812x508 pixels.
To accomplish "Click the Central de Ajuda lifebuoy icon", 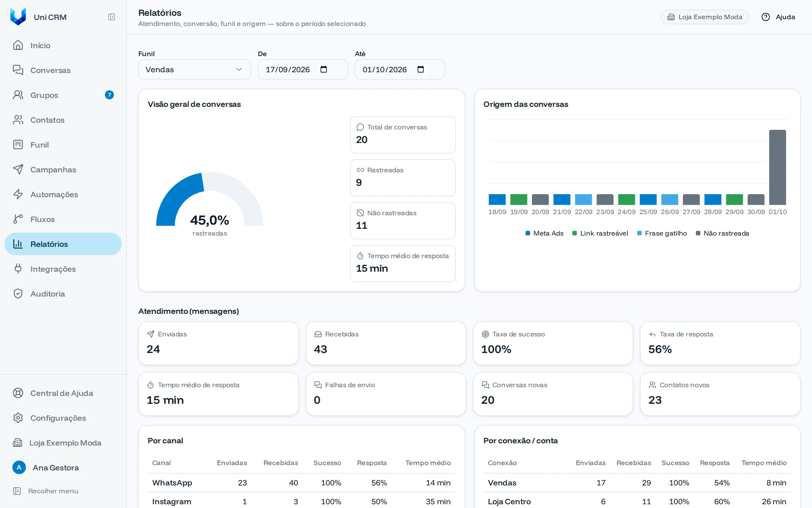I will 18,393.
